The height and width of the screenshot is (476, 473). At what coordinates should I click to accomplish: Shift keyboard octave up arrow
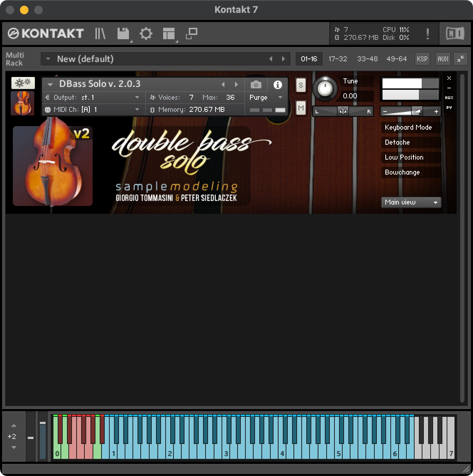[14, 425]
